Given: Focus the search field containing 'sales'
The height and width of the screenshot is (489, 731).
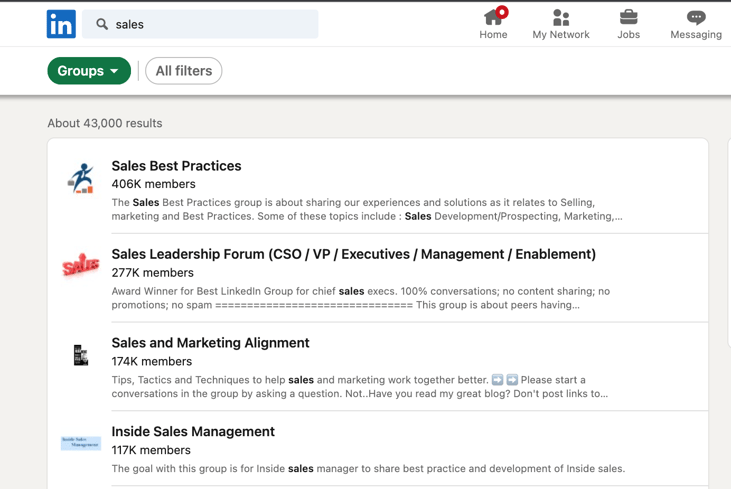Looking at the screenshot, I should 200,24.
